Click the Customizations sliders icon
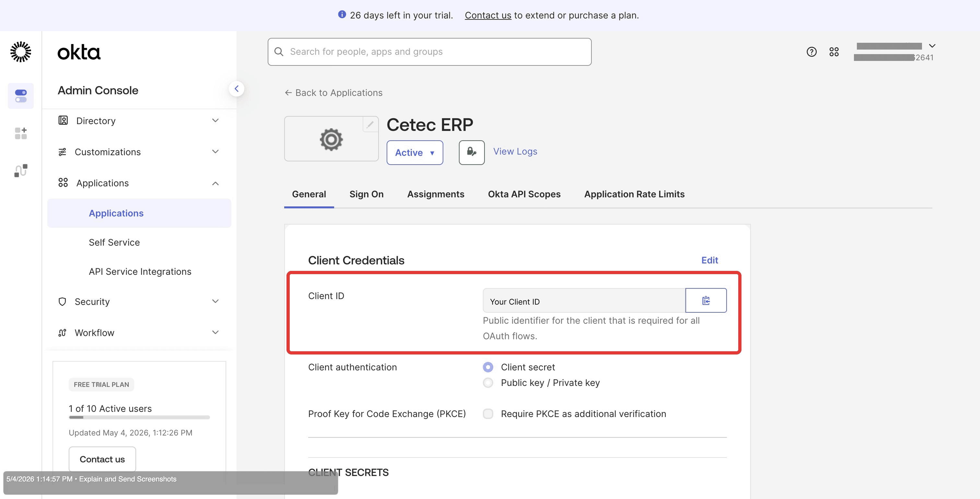The height and width of the screenshot is (499, 980). (62, 152)
